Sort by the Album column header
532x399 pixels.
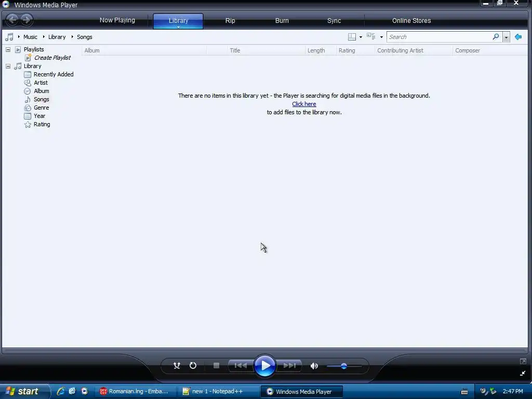click(144, 50)
